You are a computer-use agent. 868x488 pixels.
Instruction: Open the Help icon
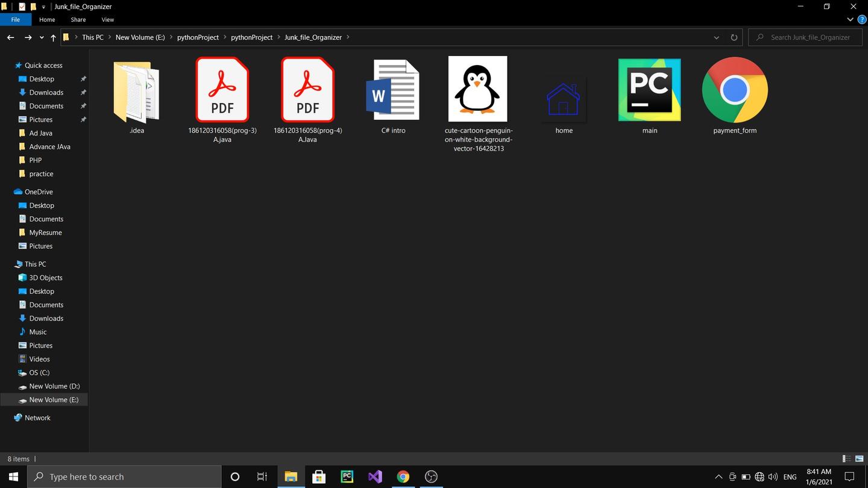[x=862, y=19]
